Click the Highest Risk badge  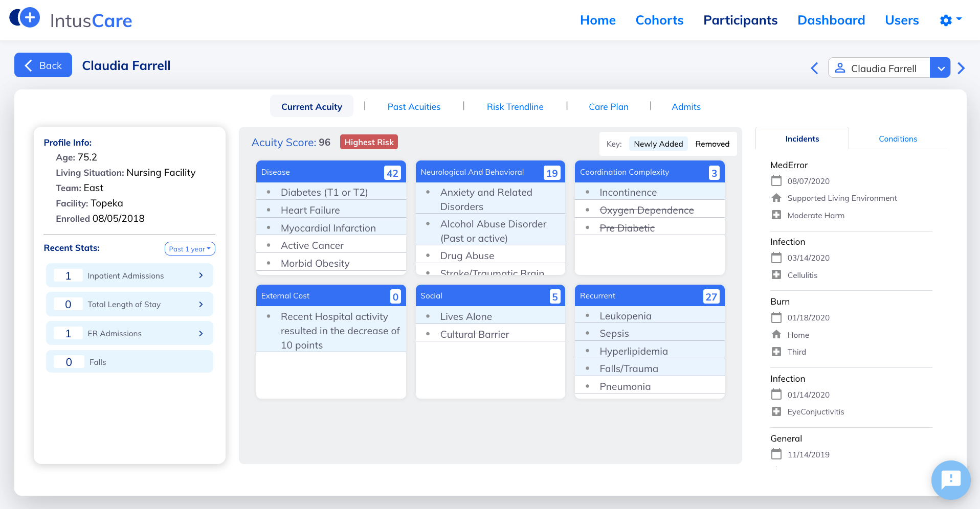pos(369,142)
